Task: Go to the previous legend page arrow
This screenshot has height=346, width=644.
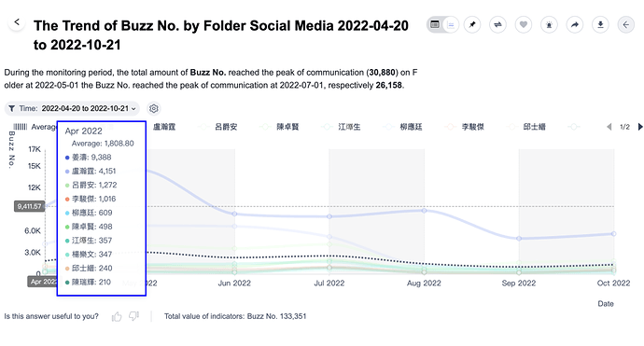Action: coord(609,127)
